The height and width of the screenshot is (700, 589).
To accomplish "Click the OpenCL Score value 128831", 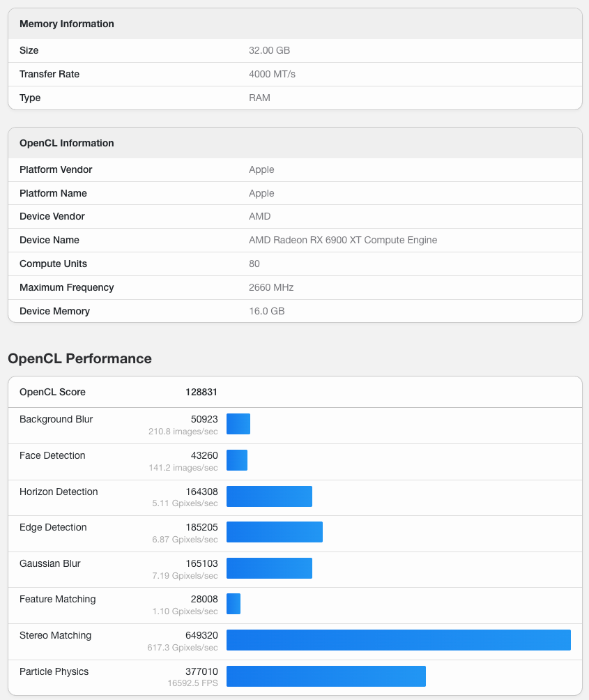I will 201,392.
